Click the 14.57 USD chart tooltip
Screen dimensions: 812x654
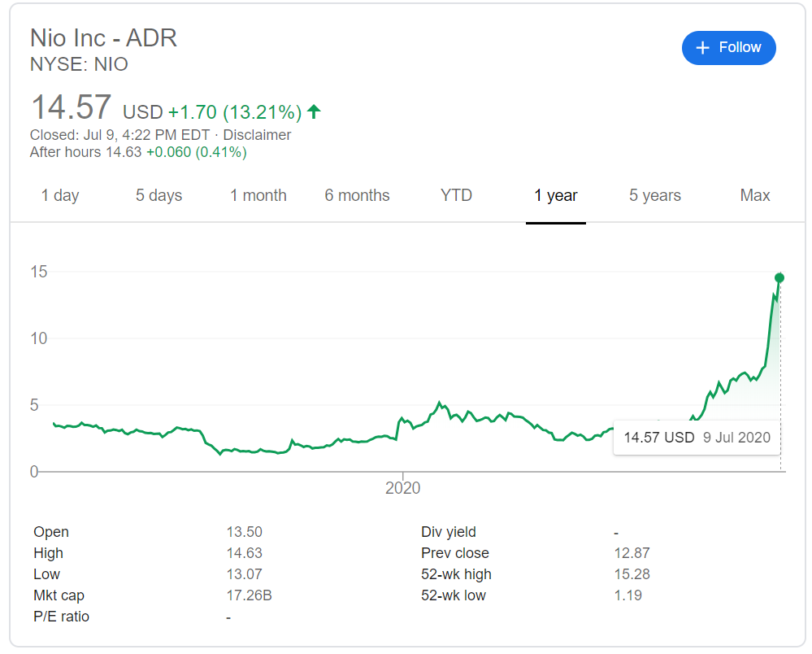pyautogui.click(x=697, y=438)
